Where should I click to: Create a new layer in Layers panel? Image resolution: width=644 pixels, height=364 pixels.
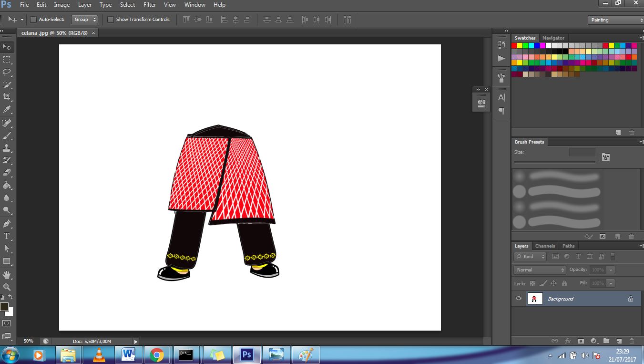[619, 341]
